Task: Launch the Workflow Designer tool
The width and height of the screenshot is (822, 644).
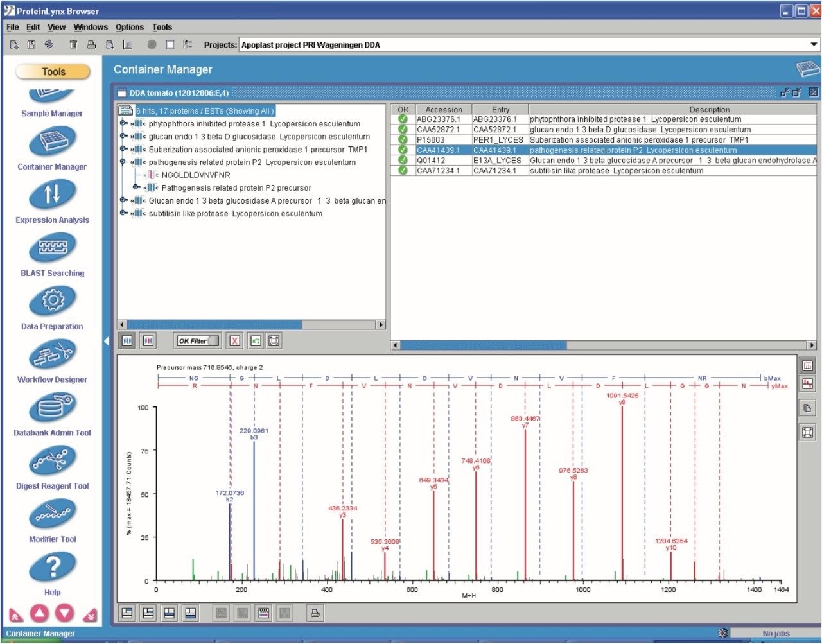Action: (52, 354)
